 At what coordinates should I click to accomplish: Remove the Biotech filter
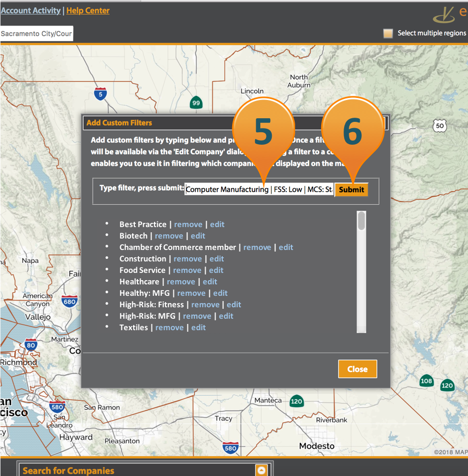coord(169,236)
